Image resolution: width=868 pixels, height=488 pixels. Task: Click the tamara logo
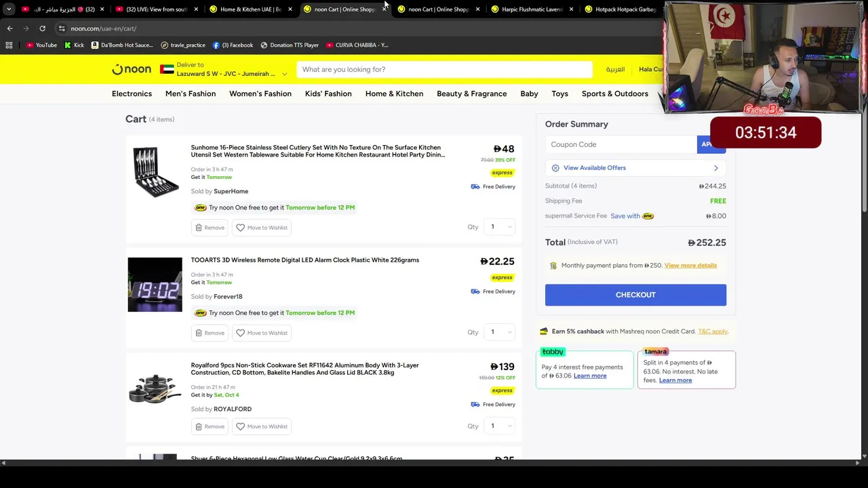[x=656, y=352]
